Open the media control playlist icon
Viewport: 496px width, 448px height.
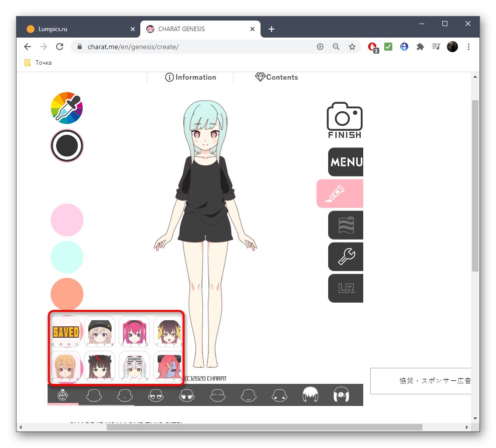click(436, 47)
